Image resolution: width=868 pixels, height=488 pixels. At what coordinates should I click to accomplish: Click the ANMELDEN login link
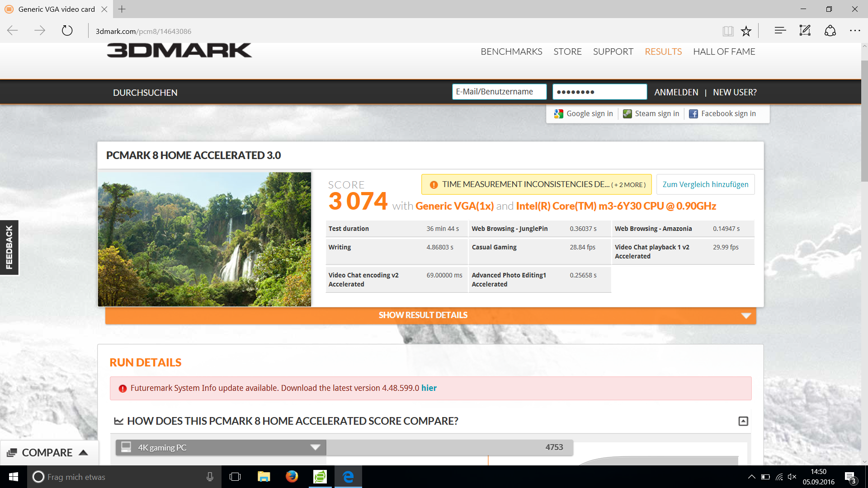point(676,92)
